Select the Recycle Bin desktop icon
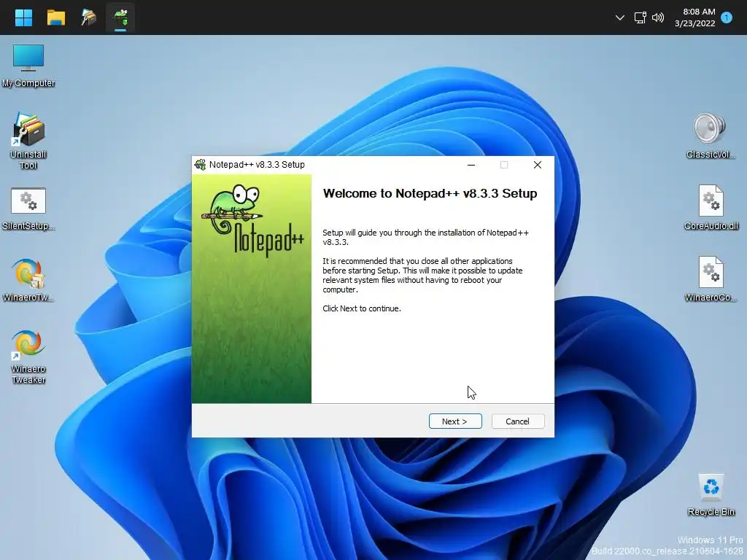Image resolution: width=747 pixels, height=560 pixels. pyautogui.click(x=711, y=494)
